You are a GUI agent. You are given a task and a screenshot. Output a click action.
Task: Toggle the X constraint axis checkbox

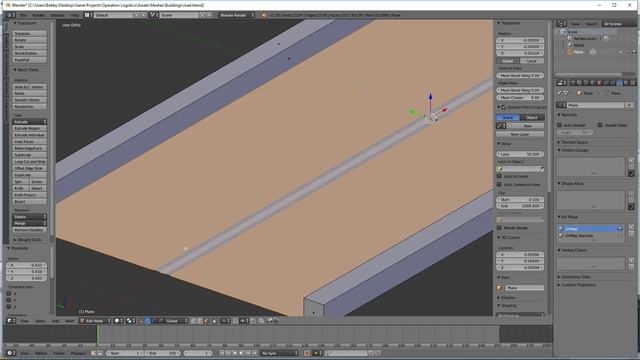tap(9, 293)
